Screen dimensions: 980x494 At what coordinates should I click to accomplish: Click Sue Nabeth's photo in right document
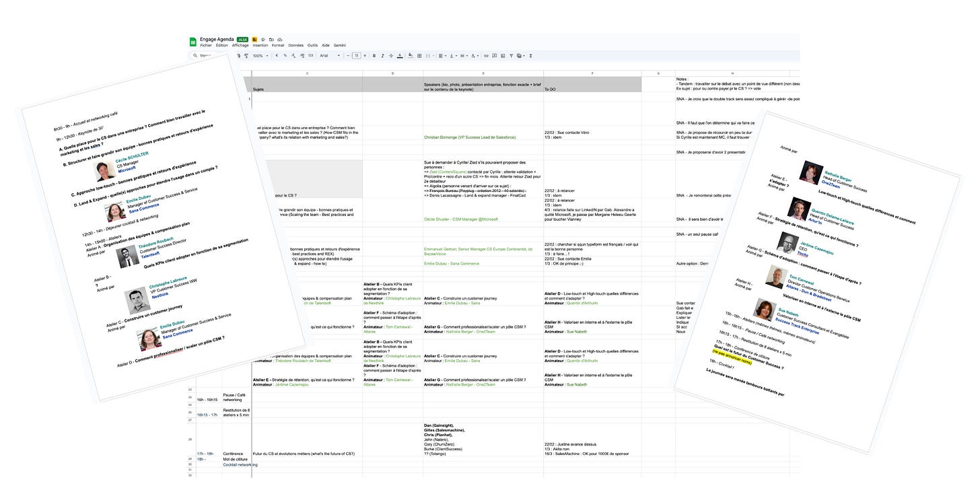pos(764,311)
